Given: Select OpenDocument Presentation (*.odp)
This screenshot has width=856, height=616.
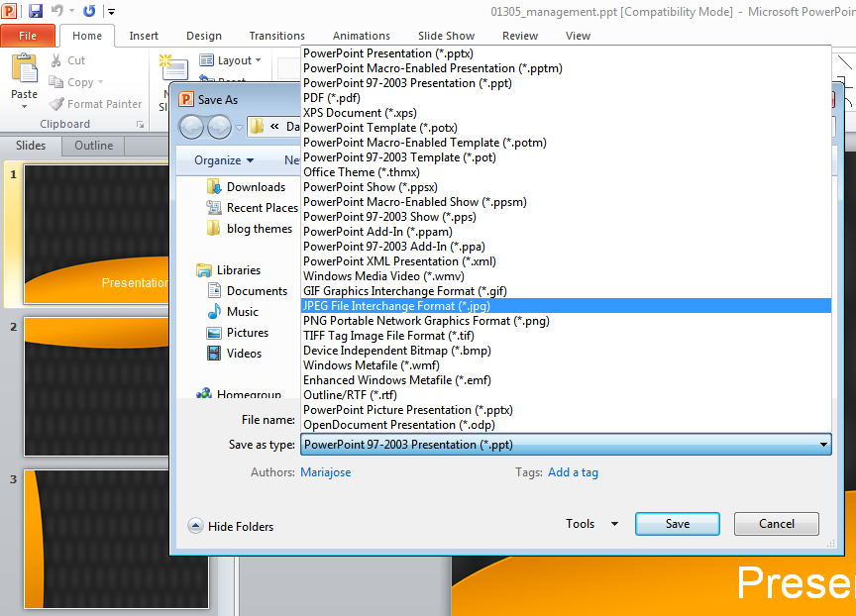Looking at the screenshot, I should click(x=566, y=425).
